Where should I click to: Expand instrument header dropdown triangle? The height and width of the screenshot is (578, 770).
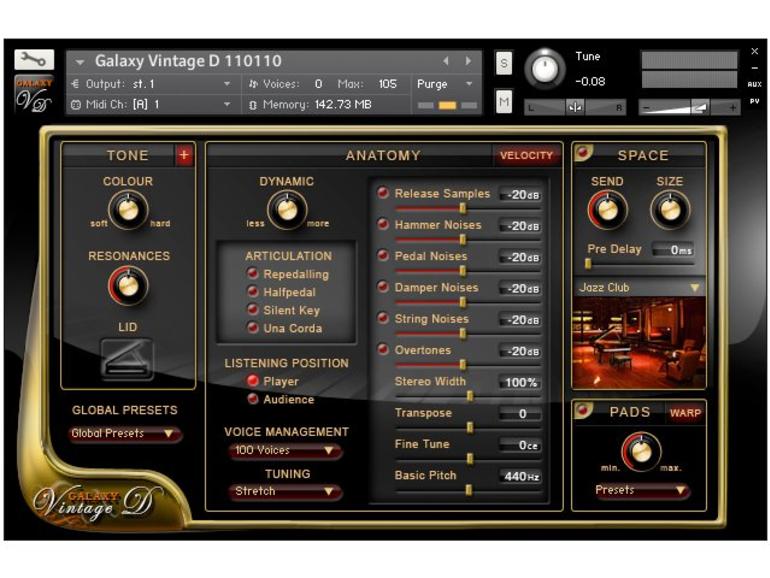pos(80,62)
